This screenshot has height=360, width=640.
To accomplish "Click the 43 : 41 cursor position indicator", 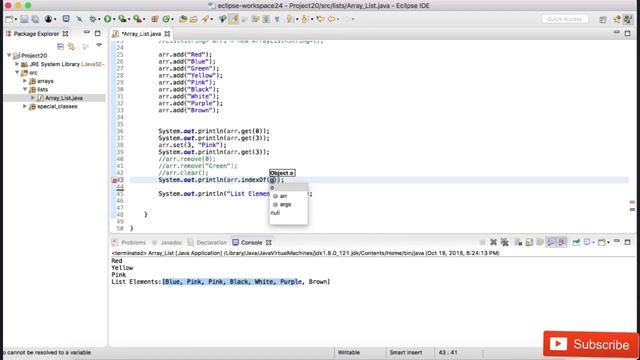I will click(448, 352).
